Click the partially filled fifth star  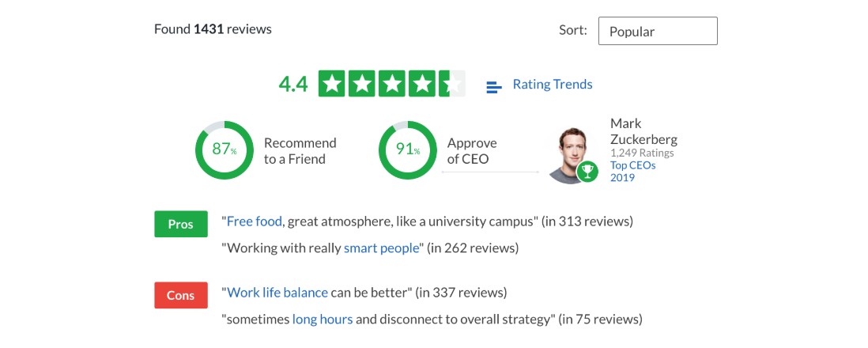pos(452,84)
